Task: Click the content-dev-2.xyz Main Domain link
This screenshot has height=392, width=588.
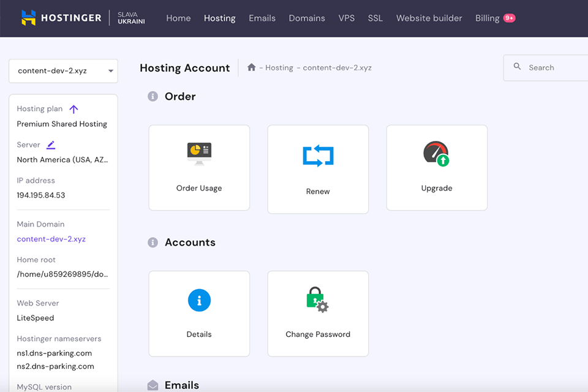Action: tap(51, 239)
